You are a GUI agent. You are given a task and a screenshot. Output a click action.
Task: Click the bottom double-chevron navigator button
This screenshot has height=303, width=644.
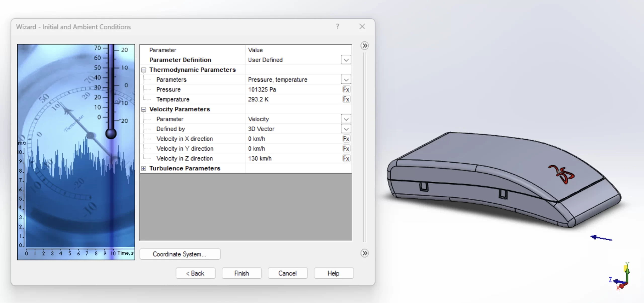tap(365, 253)
